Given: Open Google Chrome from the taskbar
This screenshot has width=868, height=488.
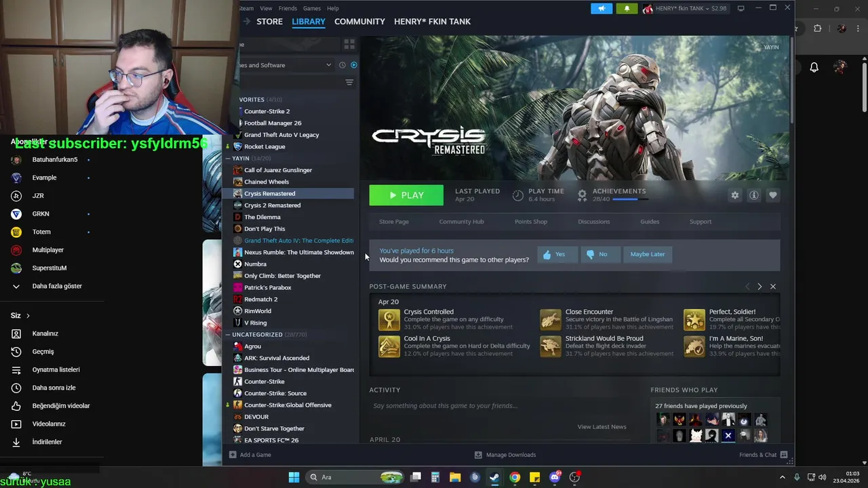Looking at the screenshot, I should point(515,477).
